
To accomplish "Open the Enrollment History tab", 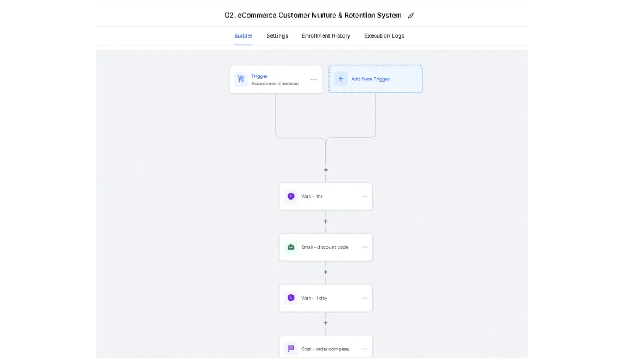I will [326, 36].
